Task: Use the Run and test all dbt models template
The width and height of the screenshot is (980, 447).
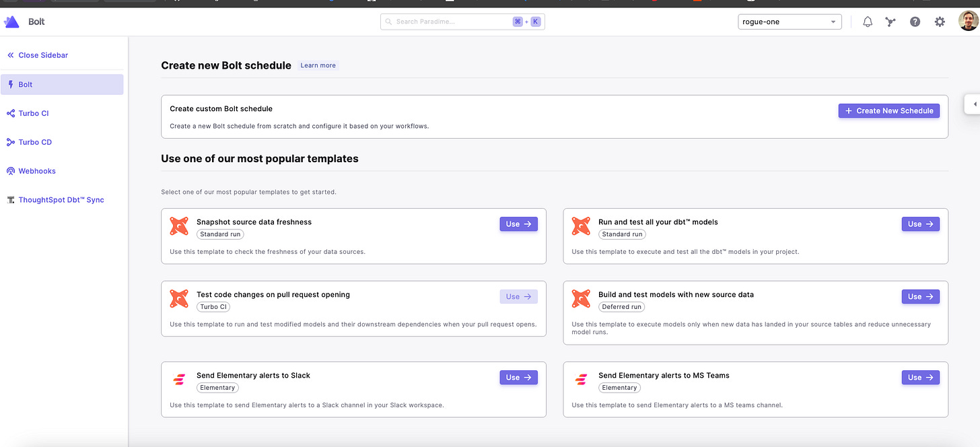Action: [x=920, y=224]
